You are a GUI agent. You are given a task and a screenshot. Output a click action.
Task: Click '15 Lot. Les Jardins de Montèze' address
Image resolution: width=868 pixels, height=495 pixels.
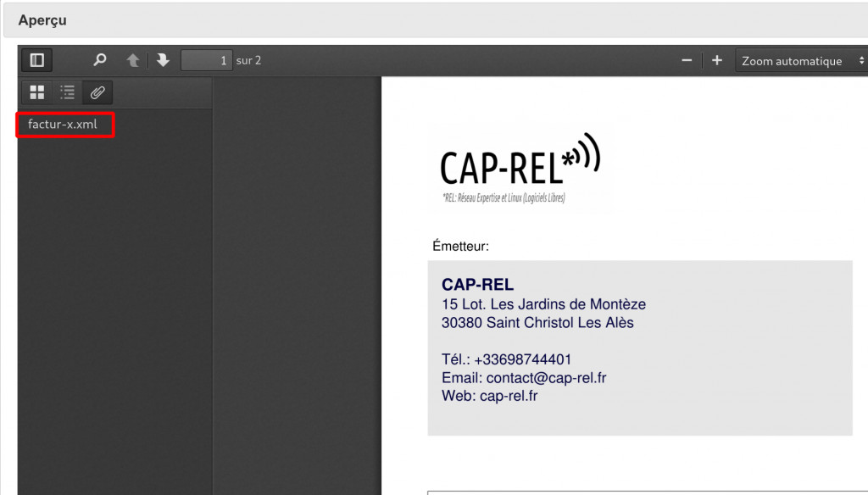(543, 304)
